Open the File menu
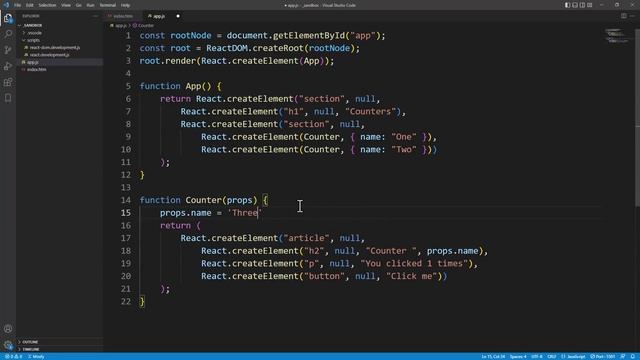 click(18, 5)
